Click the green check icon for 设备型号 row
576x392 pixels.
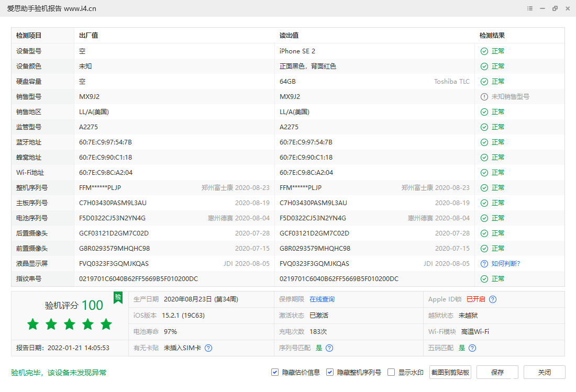click(484, 51)
